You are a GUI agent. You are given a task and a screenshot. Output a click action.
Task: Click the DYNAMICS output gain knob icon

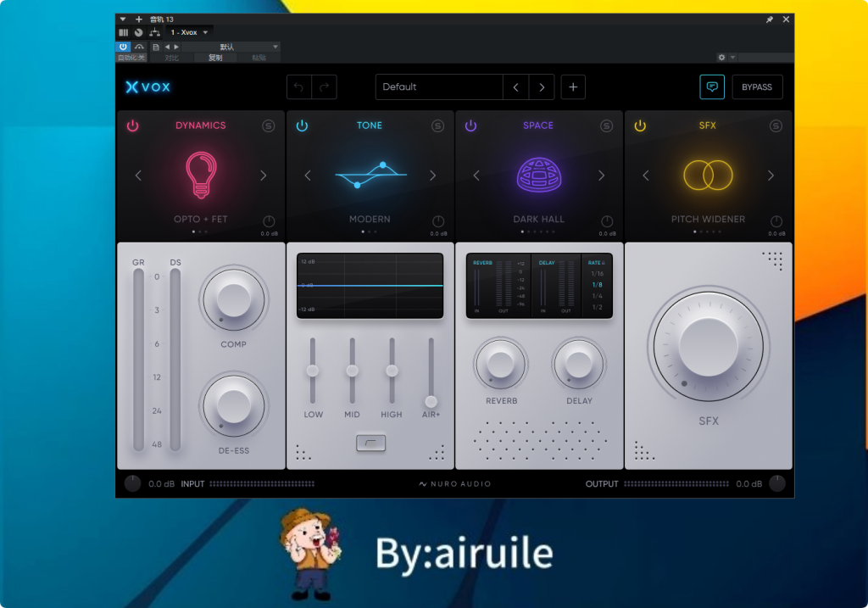click(269, 221)
